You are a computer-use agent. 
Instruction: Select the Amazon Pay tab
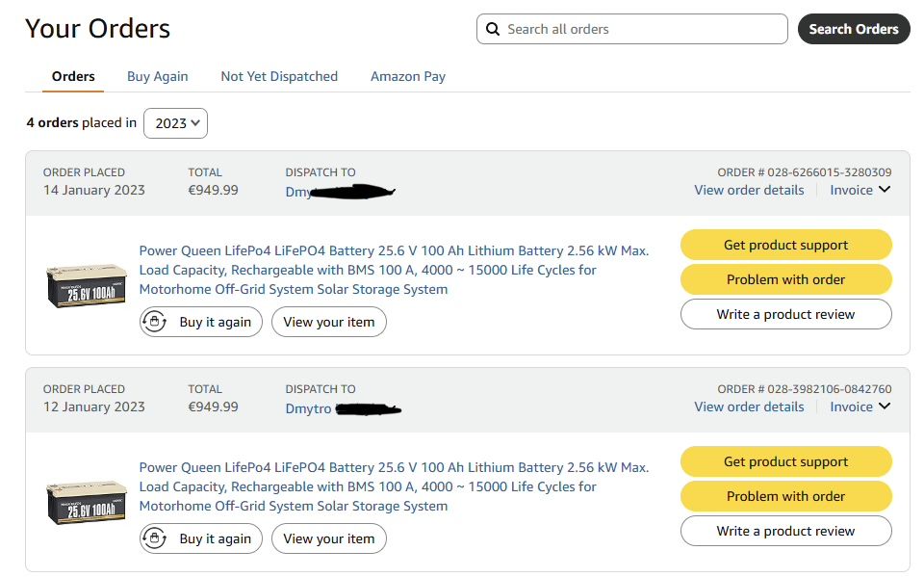click(x=408, y=76)
